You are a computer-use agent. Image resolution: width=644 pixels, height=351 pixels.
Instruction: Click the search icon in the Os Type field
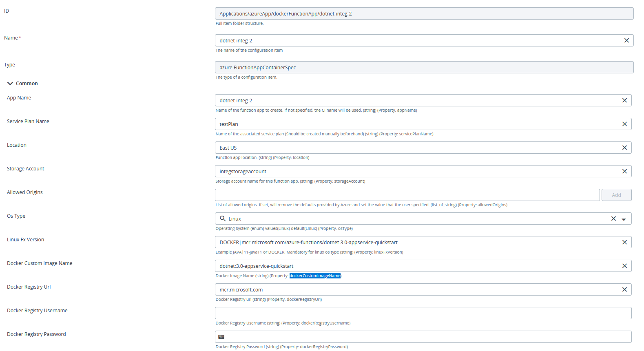point(222,218)
